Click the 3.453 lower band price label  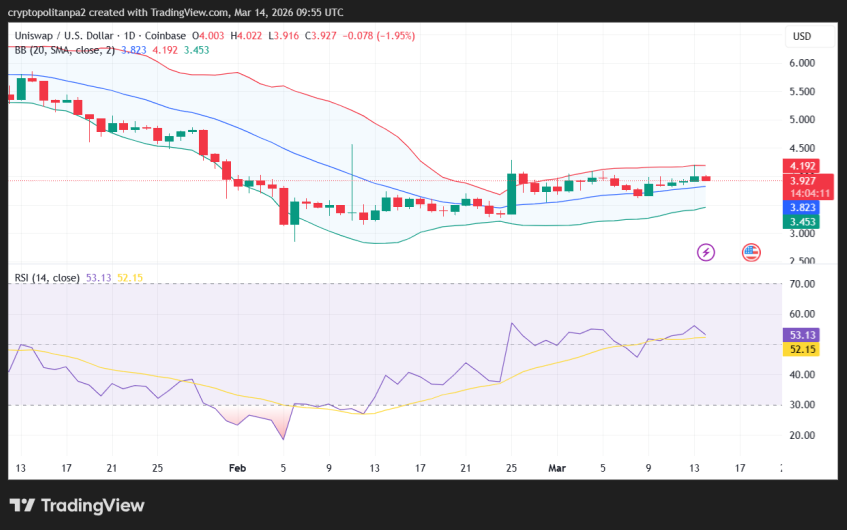tap(802, 222)
